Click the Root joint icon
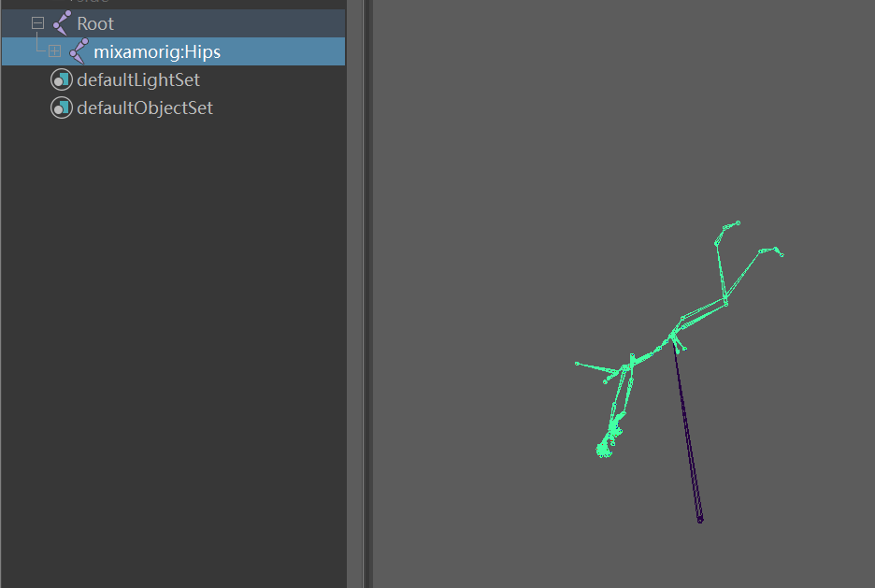This screenshot has width=875, height=588. pos(62,23)
